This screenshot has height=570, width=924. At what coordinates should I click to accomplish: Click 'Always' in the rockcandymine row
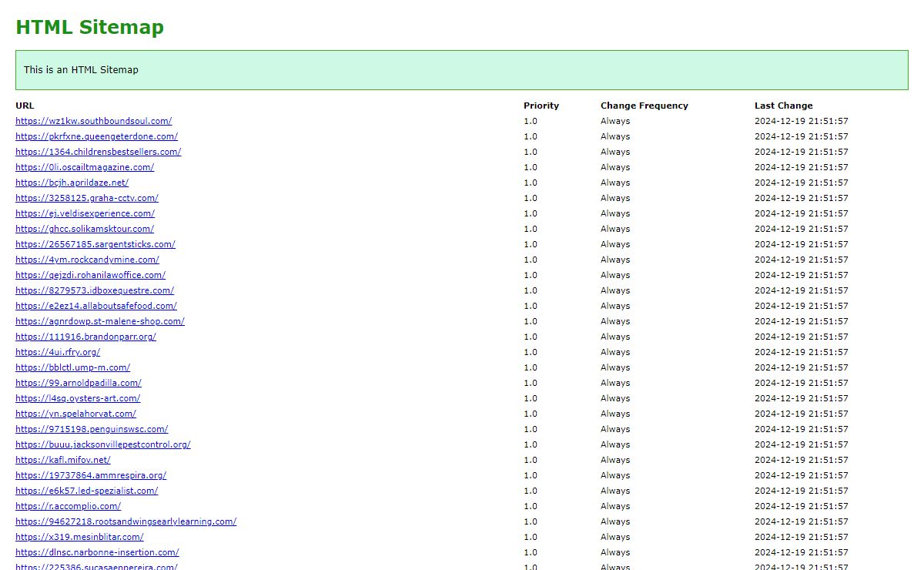point(615,260)
